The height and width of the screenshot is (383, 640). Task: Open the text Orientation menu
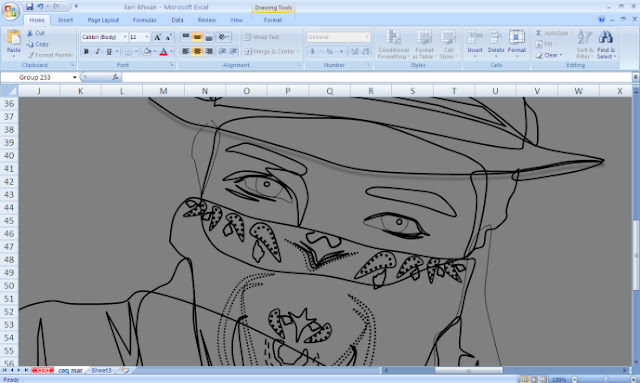(223, 38)
